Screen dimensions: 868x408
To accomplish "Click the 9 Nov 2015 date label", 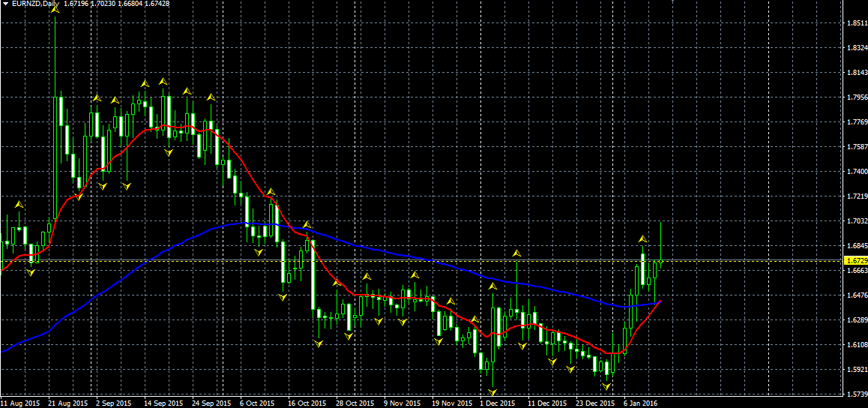I will click(401, 403).
